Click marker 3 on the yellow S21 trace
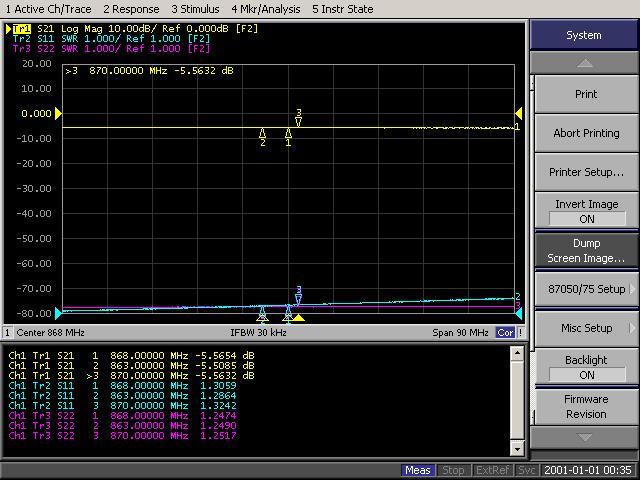640x480 pixels. click(x=298, y=119)
